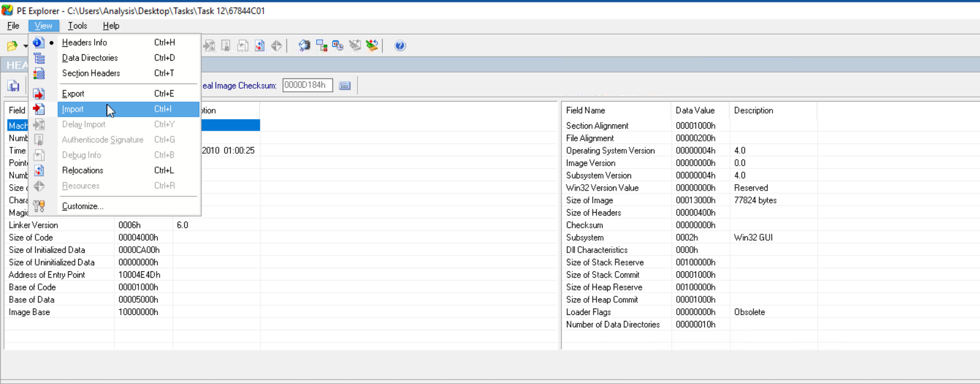Choose Section Headers in the View menu
980x384 pixels.
tap(91, 74)
